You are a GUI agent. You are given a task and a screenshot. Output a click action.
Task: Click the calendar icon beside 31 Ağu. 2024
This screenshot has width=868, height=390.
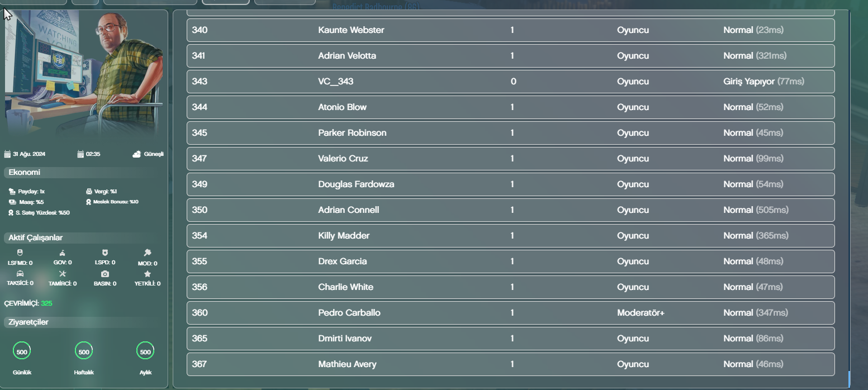tap(7, 154)
